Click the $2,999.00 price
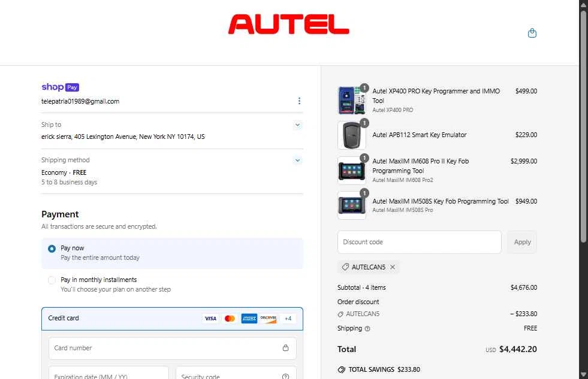 (523, 161)
